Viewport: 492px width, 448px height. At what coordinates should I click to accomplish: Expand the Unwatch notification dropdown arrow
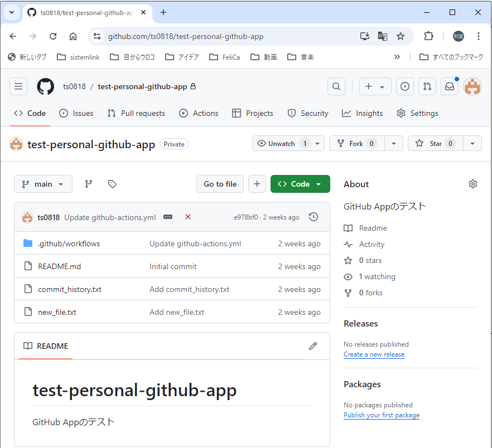pos(317,144)
